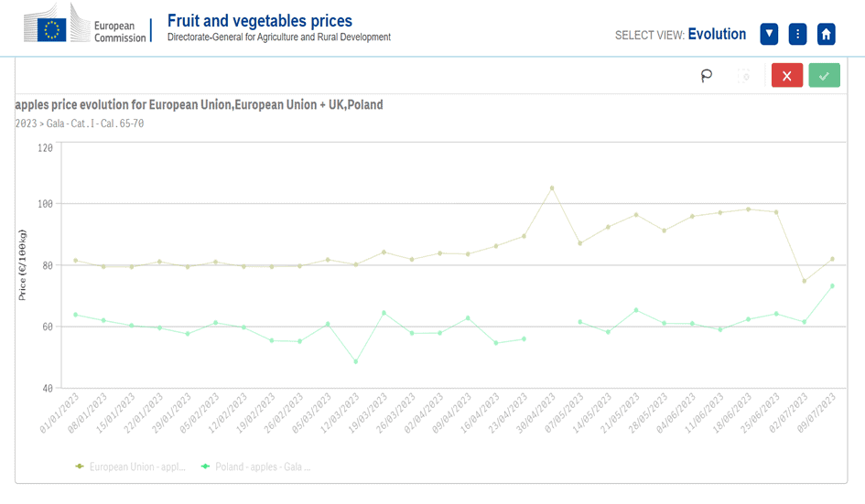The width and height of the screenshot is (865, 504).
Task: Toggle European Union apples legend series
Action: (131, 466)
